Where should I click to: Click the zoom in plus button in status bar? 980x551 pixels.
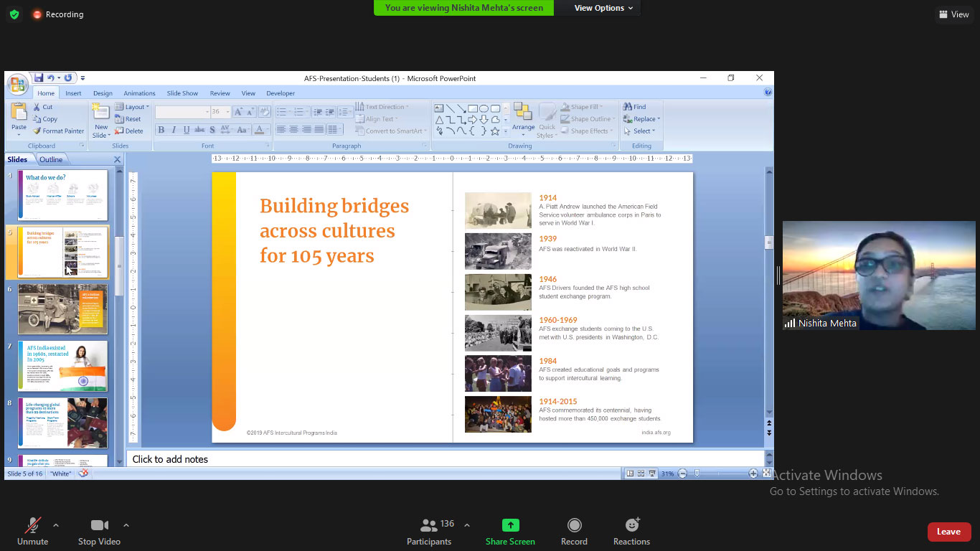(753, 474)
